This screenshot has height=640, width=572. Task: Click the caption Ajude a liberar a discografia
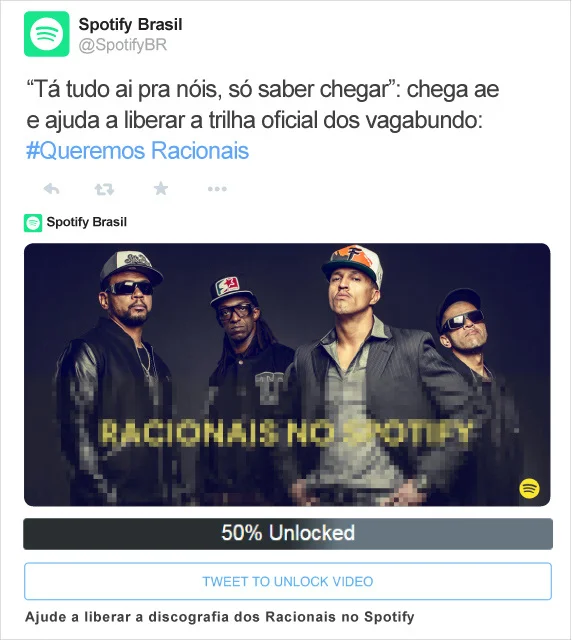[x=220, y=616]
